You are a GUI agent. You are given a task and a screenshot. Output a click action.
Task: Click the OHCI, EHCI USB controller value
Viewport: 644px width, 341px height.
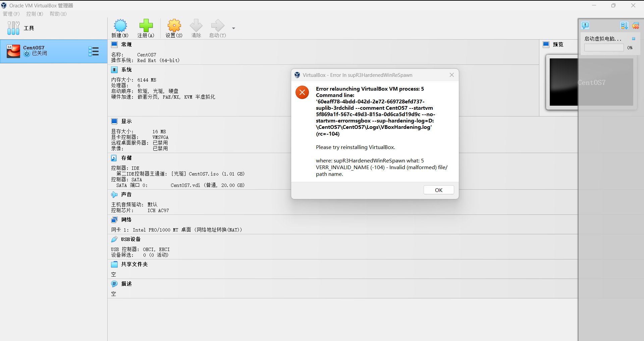pyautogui.click(x=156, y=249)
